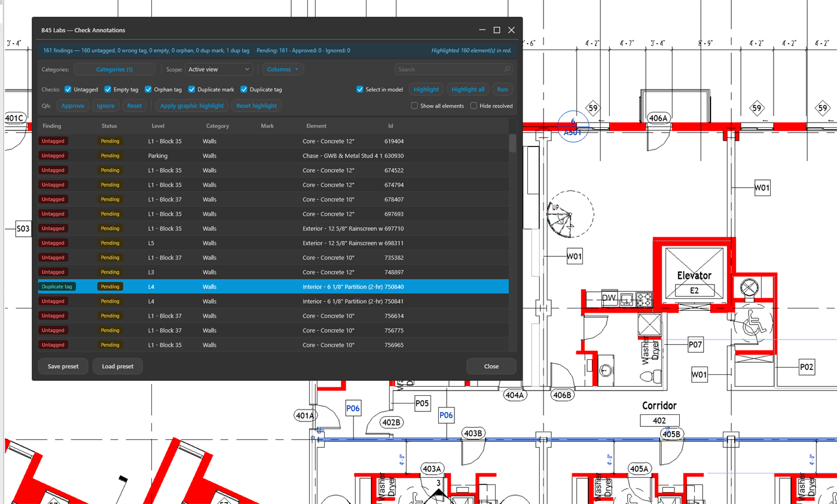Select the row with Id 756965
Screen dimensions: 837x504
pos(273,345)
